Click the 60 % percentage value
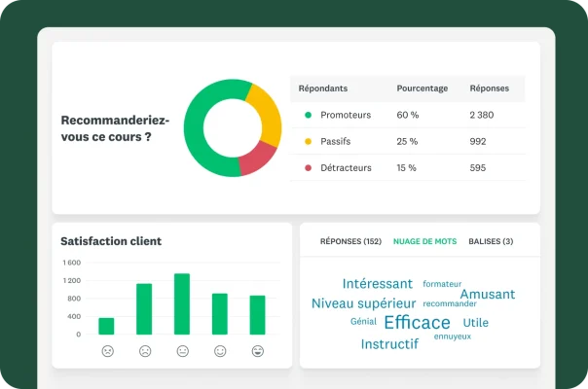This screenshot has height=389, width=588. click(x=408, y=115)
